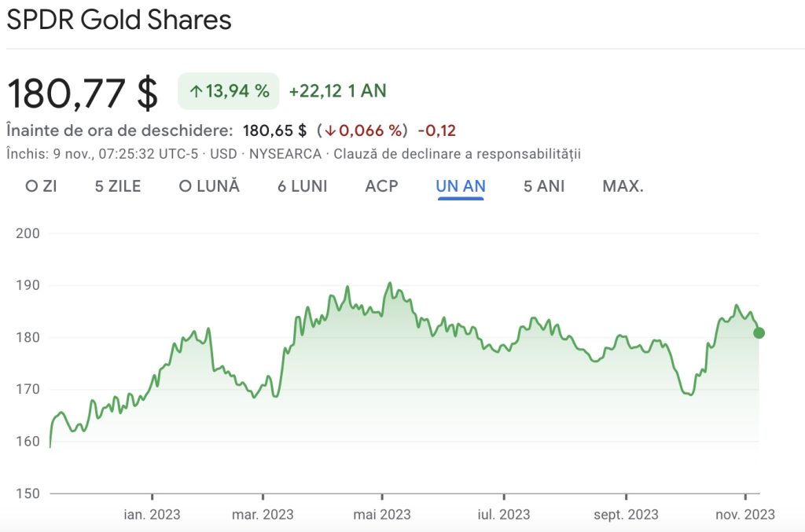Open the "5 ANI" chart view
This screenshot has height=532, width=805.
[542, 186]
